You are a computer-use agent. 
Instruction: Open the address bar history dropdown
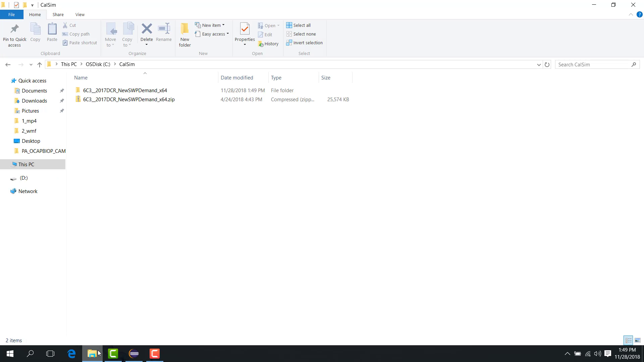point(539,64)
